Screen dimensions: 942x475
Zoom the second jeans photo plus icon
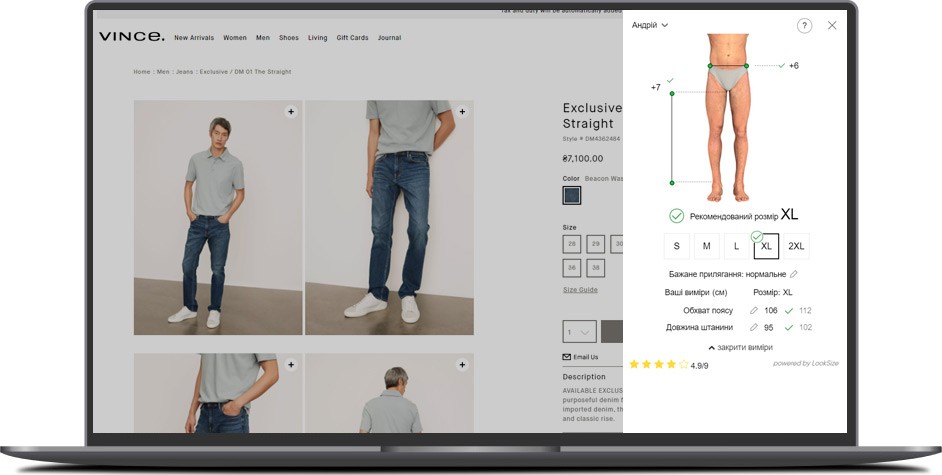coord(462,112)
